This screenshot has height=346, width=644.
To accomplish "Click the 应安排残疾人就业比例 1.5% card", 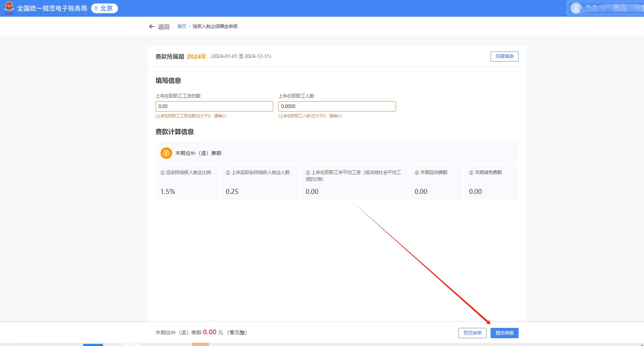I will point(187,183).
